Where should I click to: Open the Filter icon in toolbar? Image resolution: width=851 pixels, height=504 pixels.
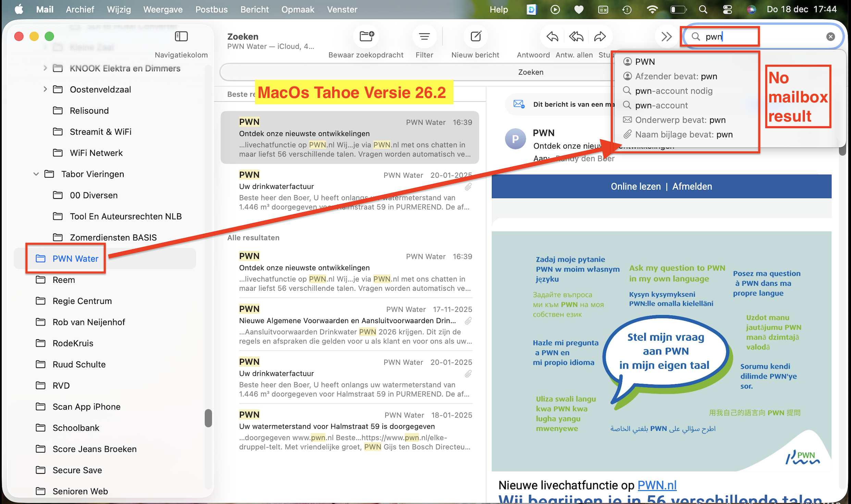424,36
